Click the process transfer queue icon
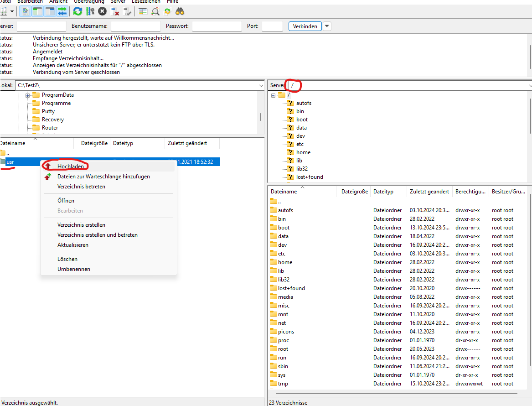 click(90, 11)
